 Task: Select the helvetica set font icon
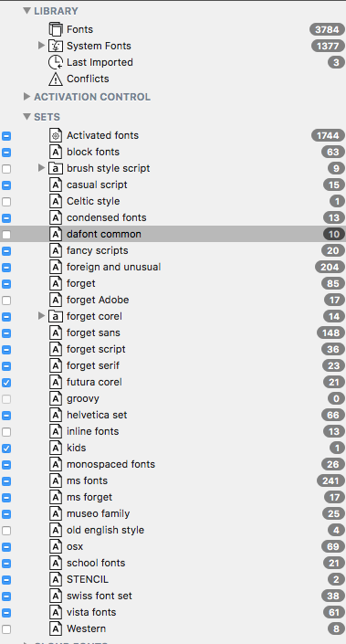[x=56, y=415]
